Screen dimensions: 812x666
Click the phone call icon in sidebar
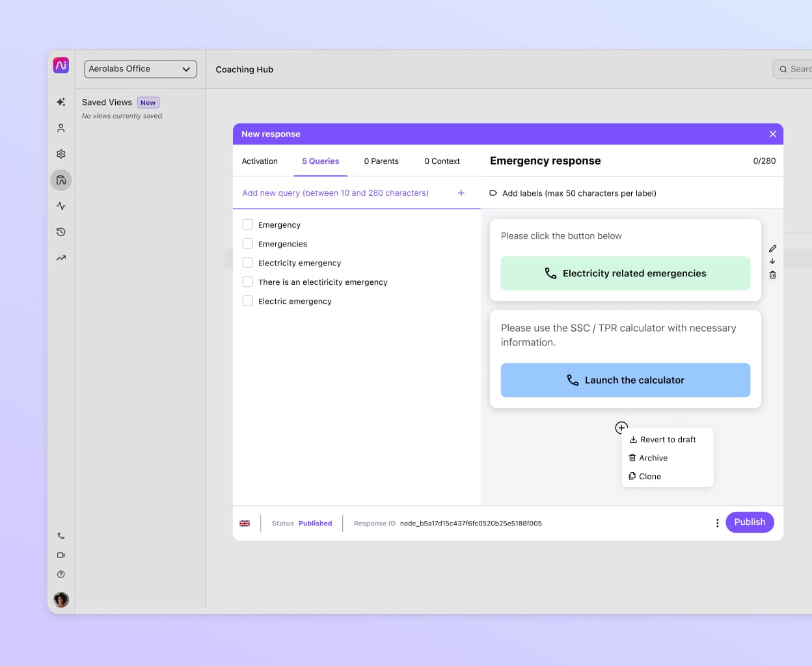pos(61,535)
